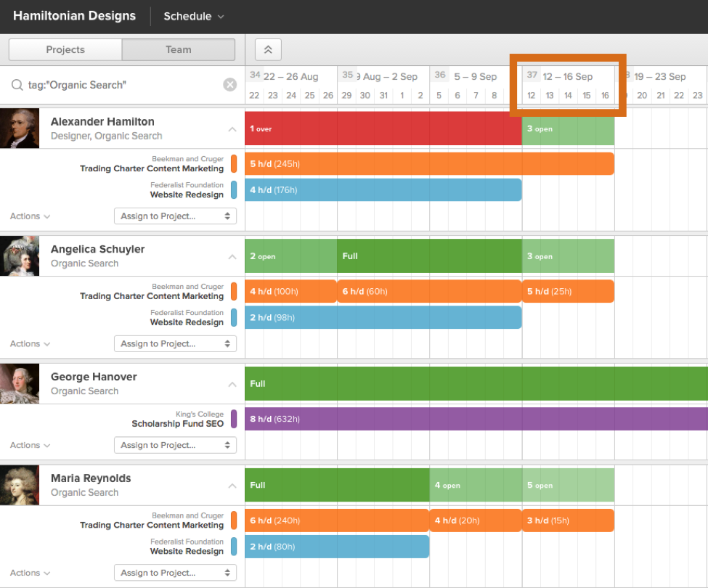The image size is (708, 588).
Task: Click the collapse-all double chevron button
Action: coord(268,49)
